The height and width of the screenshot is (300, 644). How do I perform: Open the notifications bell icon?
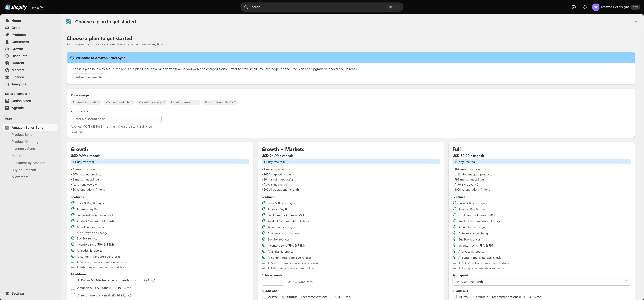(x=584, y=7)
